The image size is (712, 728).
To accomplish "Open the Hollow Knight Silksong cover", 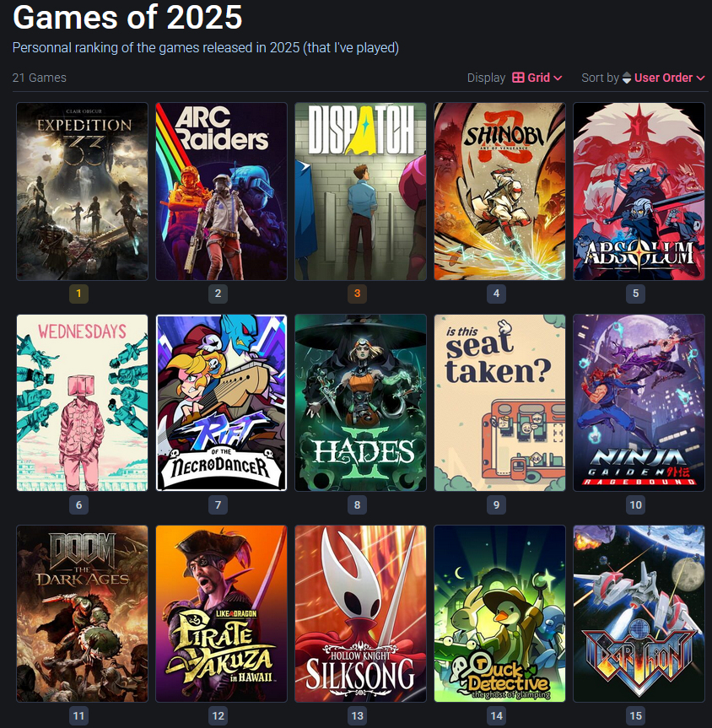I will 360,614.
